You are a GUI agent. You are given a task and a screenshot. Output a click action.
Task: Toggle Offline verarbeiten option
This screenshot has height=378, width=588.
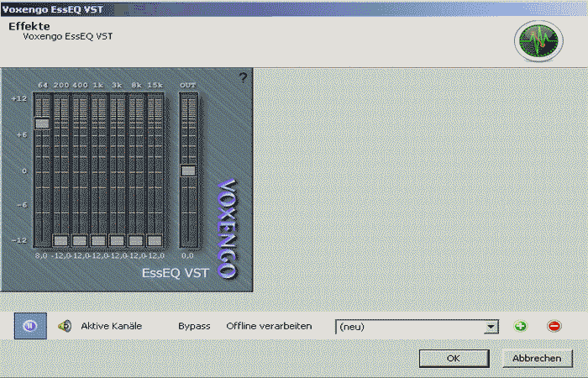(269, 326)
